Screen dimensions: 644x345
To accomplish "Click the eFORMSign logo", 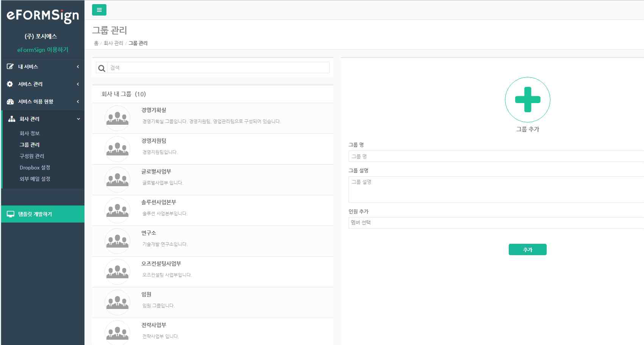I will (x=43, y=16).
